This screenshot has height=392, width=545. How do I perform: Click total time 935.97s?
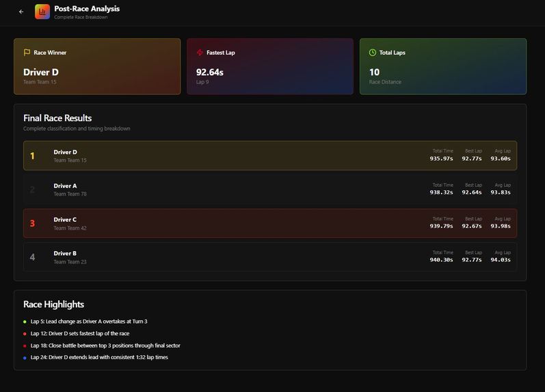click(442, 159)
